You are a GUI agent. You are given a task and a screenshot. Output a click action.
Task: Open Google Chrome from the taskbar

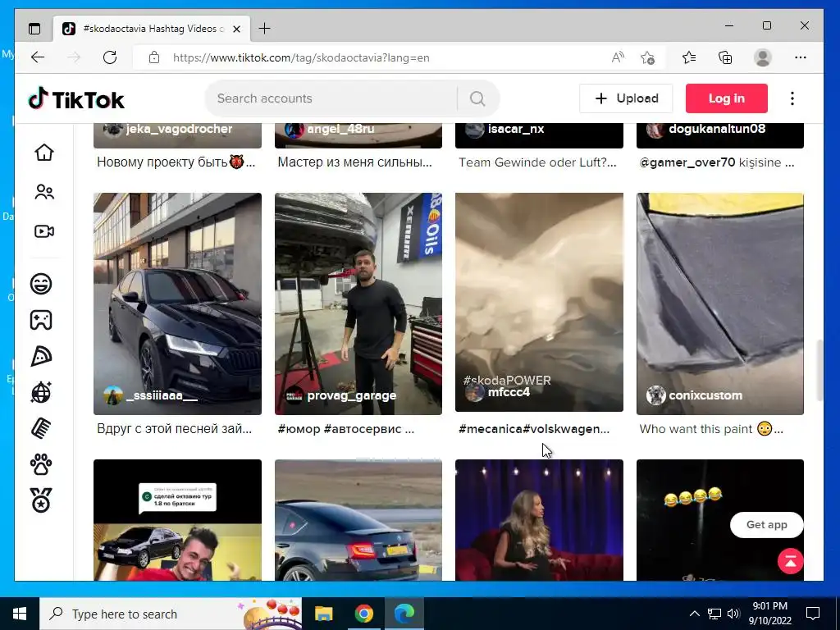tap(363, 614)
